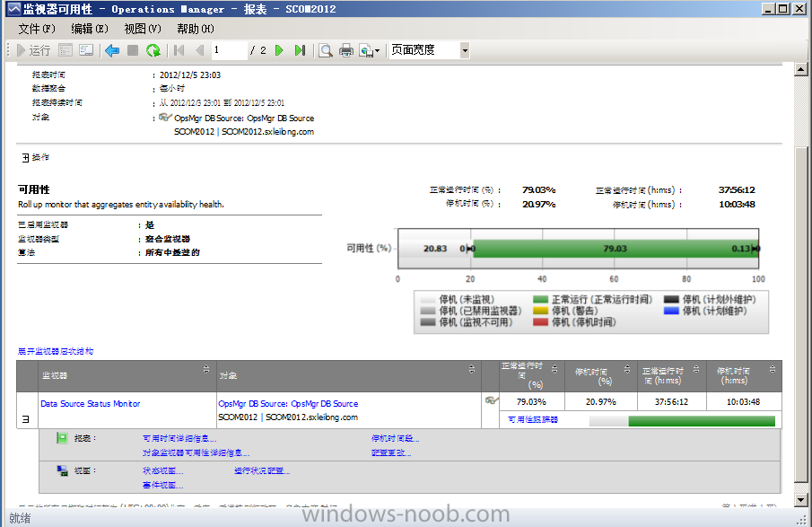This screenshot has height=527, width=812.
Task: Click the glasses icon in the table row
Action: pos(492,400)
